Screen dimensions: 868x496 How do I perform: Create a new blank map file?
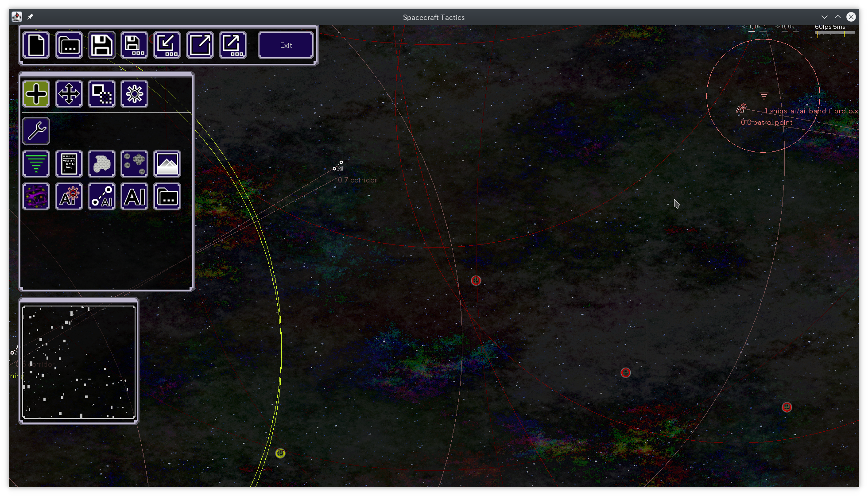36,45
